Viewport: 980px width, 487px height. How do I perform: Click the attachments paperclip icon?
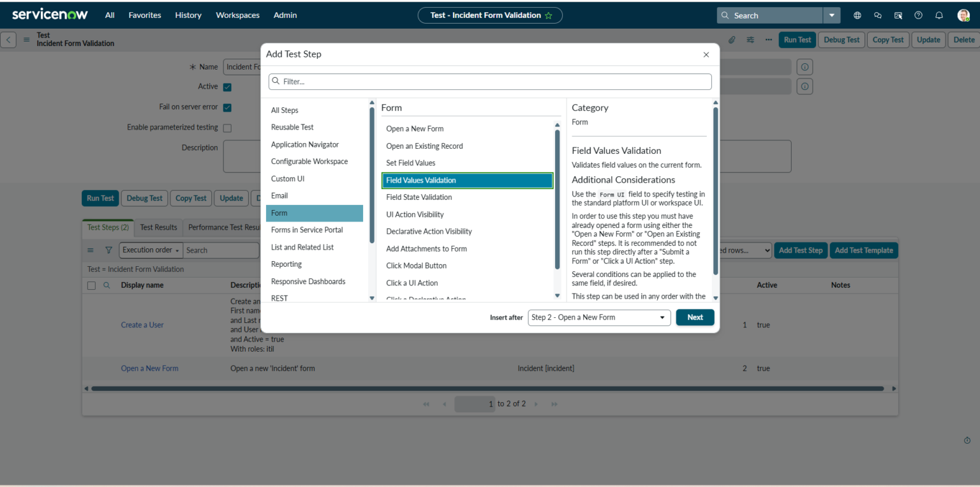pos(732,40)
